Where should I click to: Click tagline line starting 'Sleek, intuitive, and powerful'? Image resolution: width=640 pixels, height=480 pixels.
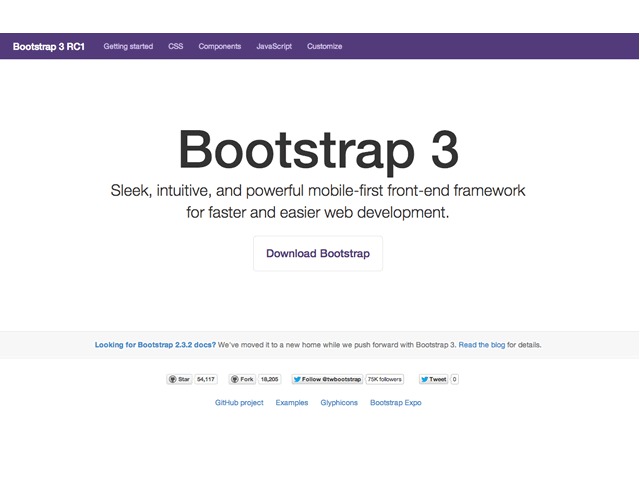(318, 191)
